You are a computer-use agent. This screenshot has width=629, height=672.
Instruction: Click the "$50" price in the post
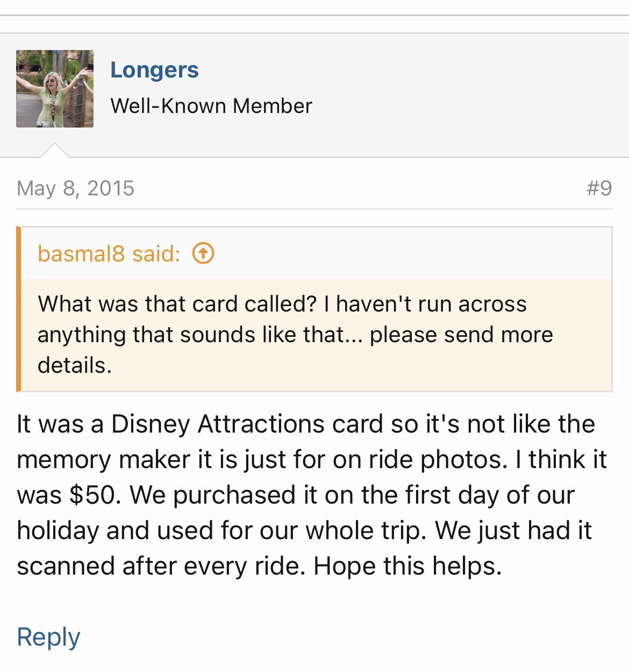[x=92, y=495]
